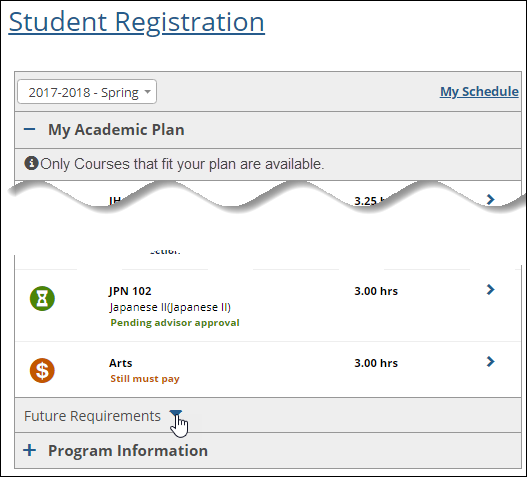Collapse My Academic Plan with the minus icon
This screenshot has height=477, width=527.
click(30, 129)
